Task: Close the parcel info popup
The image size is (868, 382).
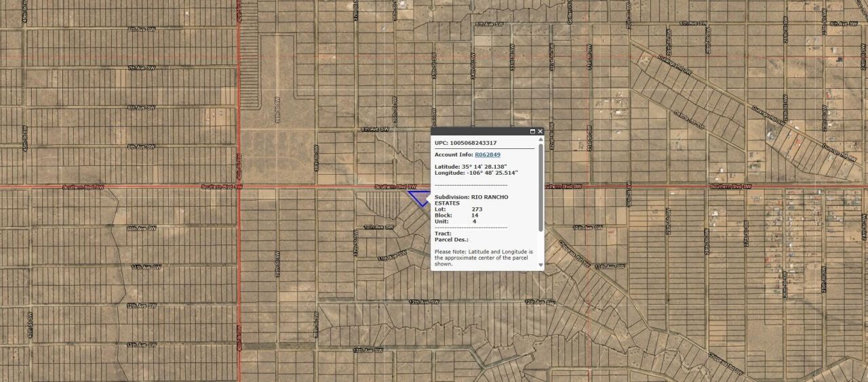Action: point(540,131)
